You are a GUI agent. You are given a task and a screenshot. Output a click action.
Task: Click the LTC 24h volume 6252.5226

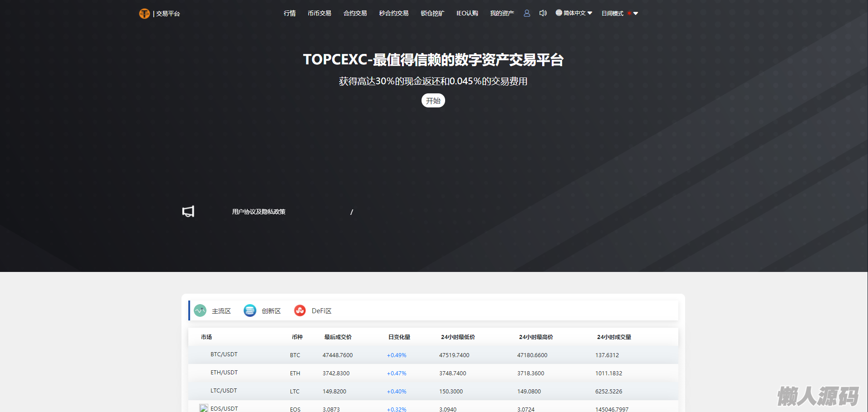(x=609, y=392)
